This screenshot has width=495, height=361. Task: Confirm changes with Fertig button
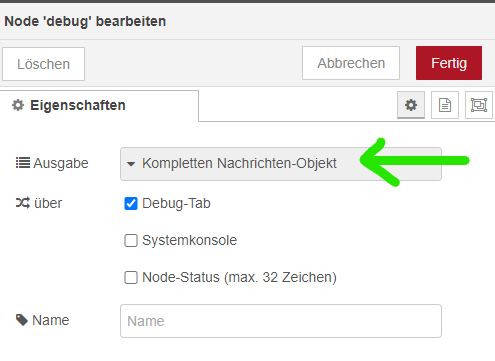(449, 63)
